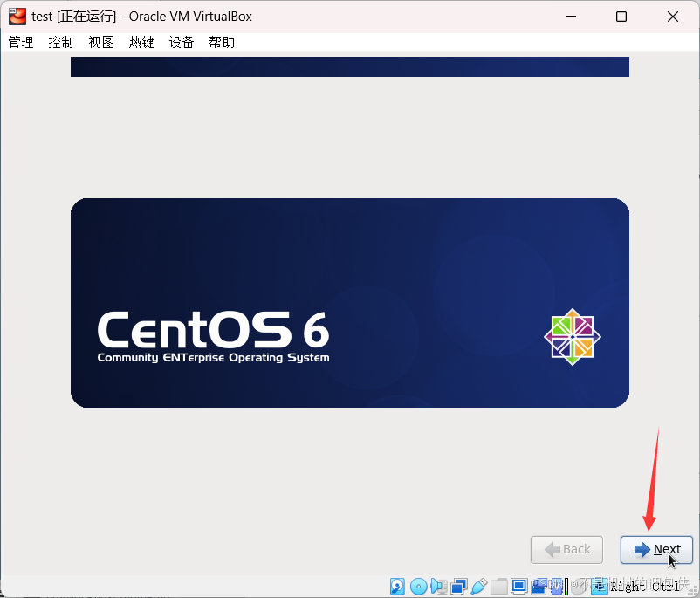Open the 帮助 menu

pyautogui.click(x=222, y=42)
